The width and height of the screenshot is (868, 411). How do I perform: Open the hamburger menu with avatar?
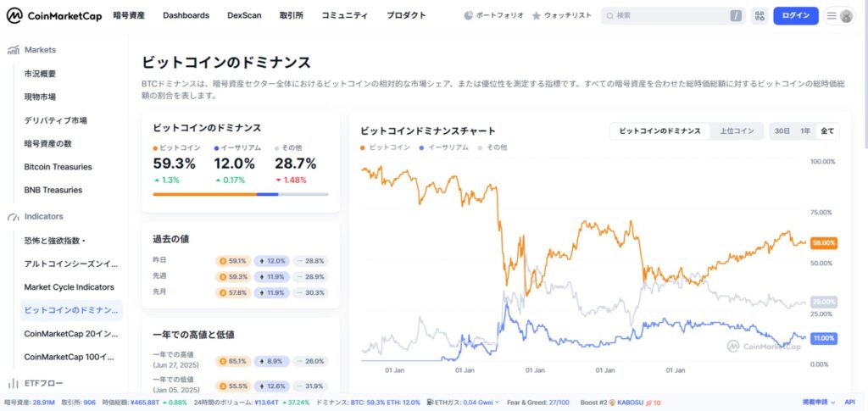[838, 15]
